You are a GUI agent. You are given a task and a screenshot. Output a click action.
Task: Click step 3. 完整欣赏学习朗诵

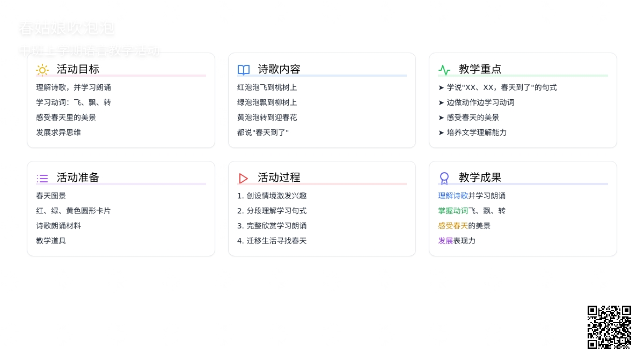pyautogui.click(x=272, y=226)
